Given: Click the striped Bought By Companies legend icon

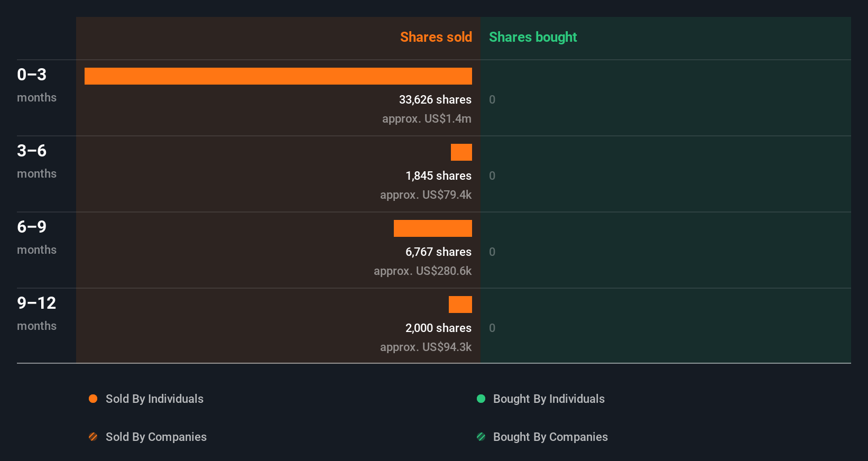Looking at the screenshot, I should 481,437.
